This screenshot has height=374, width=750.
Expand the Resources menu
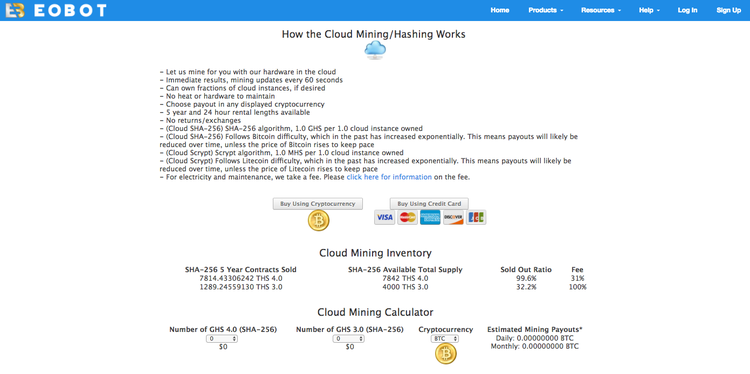(601, 10)
